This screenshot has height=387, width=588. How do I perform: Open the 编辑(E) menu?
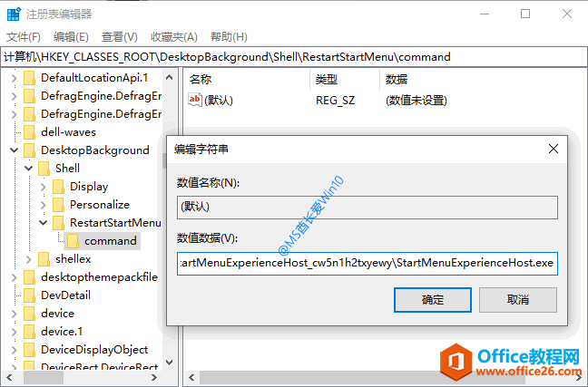(x=71, y=37)
